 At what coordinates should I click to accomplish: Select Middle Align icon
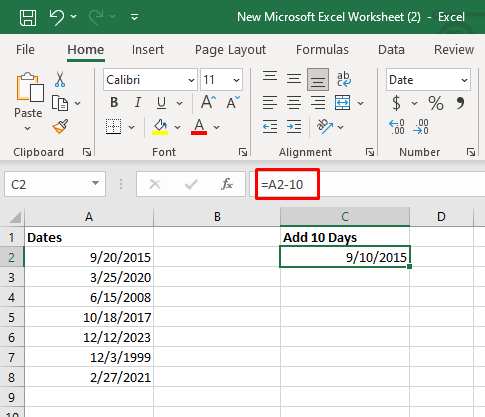(x=294, y=79)
